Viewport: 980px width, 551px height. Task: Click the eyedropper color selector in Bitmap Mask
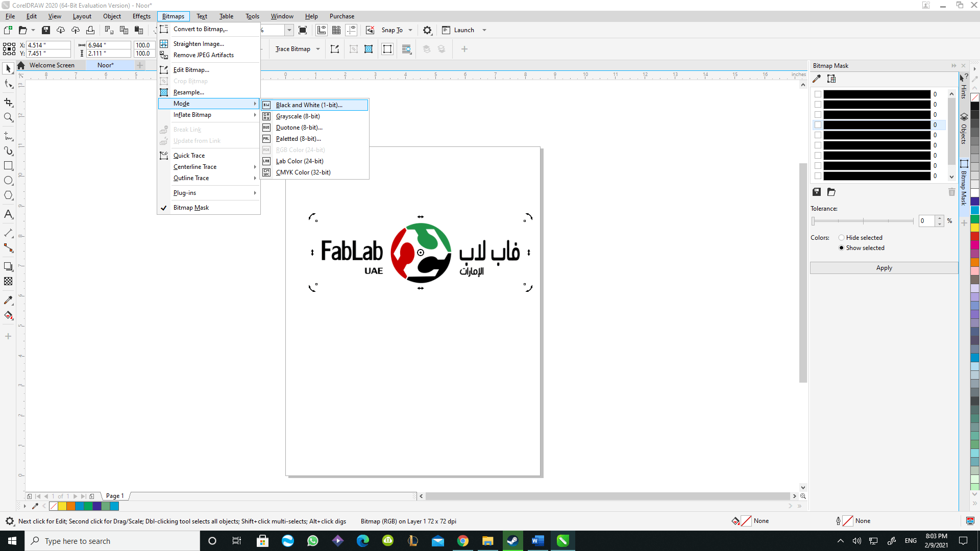point(817,79)
